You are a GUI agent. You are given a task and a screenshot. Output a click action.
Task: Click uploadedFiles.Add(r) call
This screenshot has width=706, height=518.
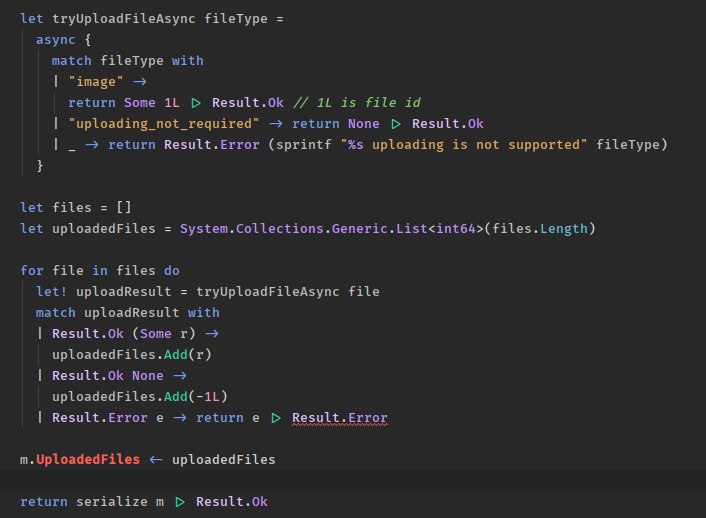pos(131,355)
